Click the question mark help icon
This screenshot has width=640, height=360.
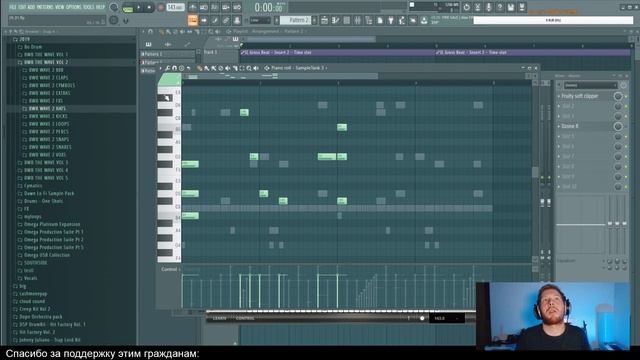(500, 7)
